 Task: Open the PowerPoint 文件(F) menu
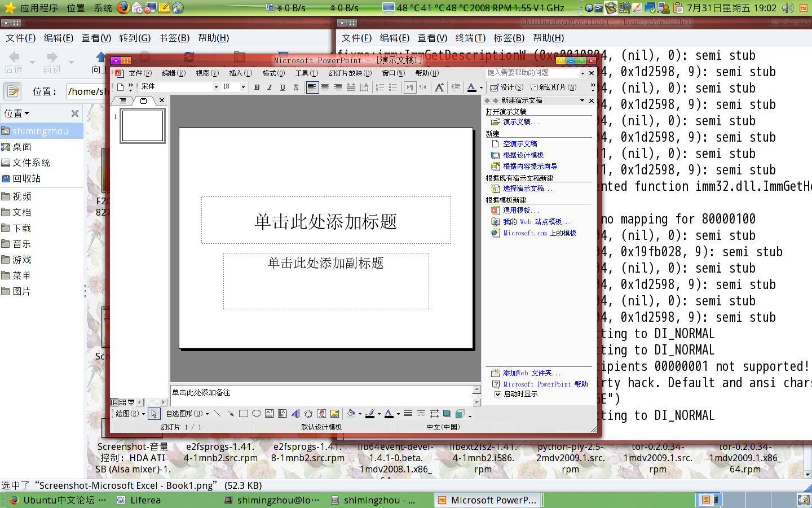pyautogui.click(x=140, y=73)
